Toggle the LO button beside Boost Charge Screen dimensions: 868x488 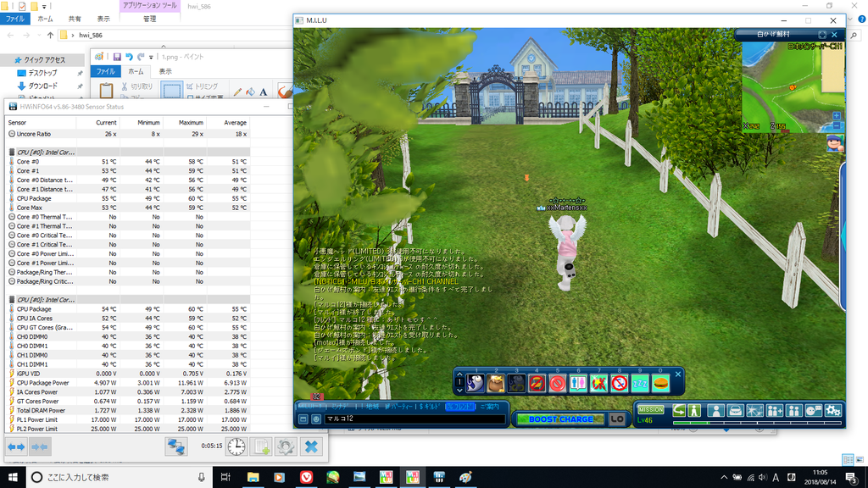click(x=617, y=419)
